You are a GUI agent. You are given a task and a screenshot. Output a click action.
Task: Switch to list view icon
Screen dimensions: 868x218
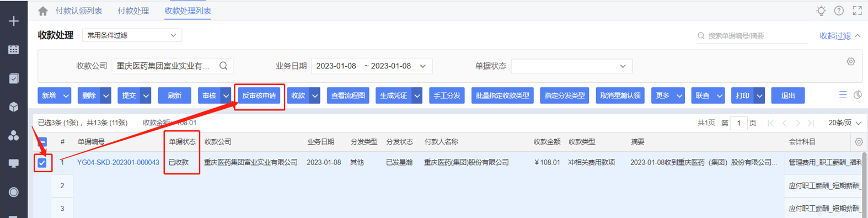[843, 95]
